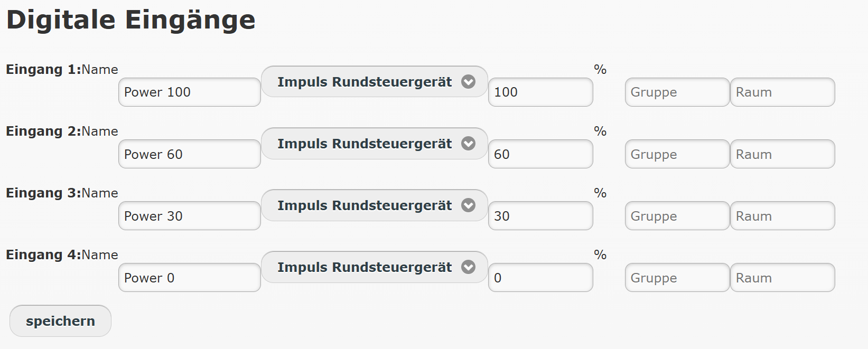Click the Raum field for Eingang 2
The image size is (868, 349).
pos(782,154)
